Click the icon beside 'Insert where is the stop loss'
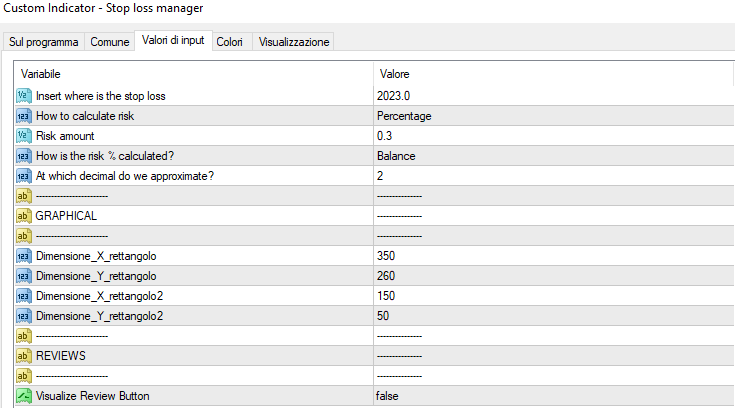The height and width of the screenshot is (408, 735). click(x=24, y=96)
